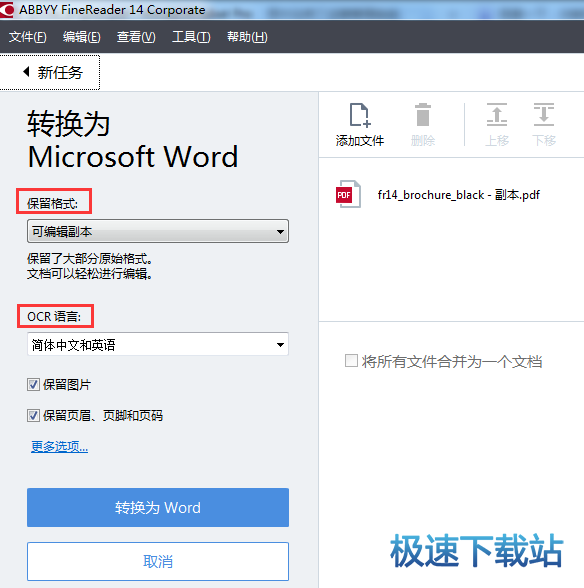Open the 查看(V) menu
This screenshot has height=588, width=584.
point(136,37)
